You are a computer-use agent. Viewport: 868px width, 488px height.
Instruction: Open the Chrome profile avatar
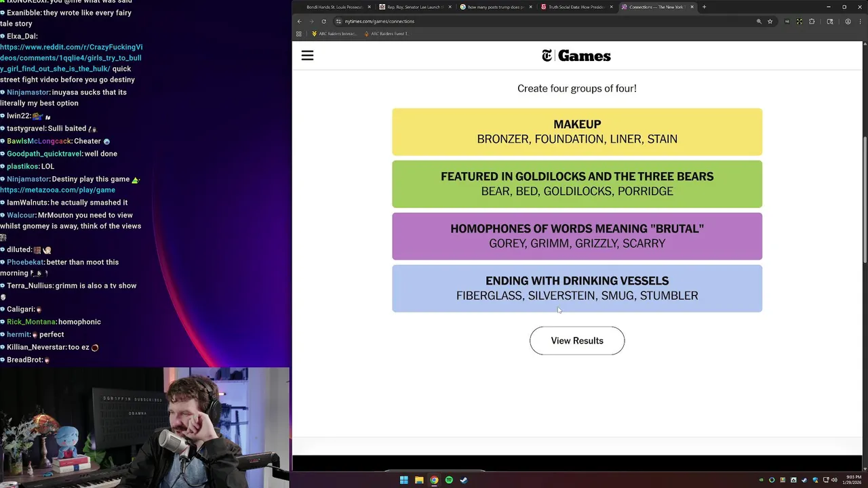[848, 21]
